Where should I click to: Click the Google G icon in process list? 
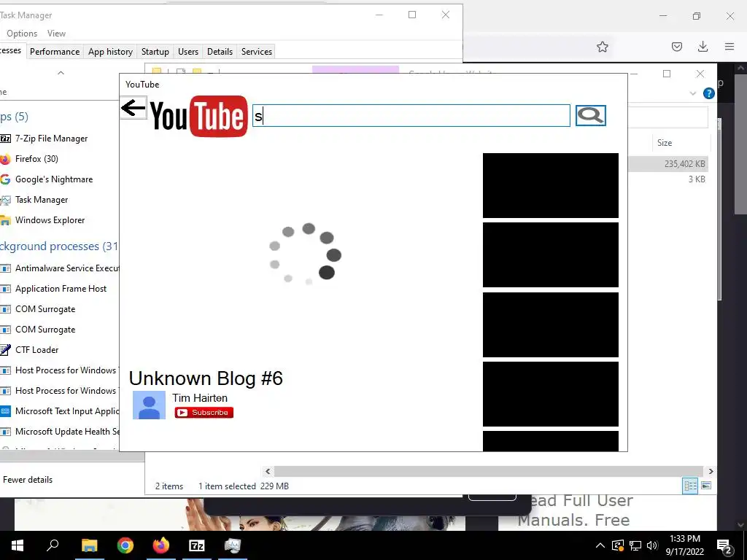[5, 179]
